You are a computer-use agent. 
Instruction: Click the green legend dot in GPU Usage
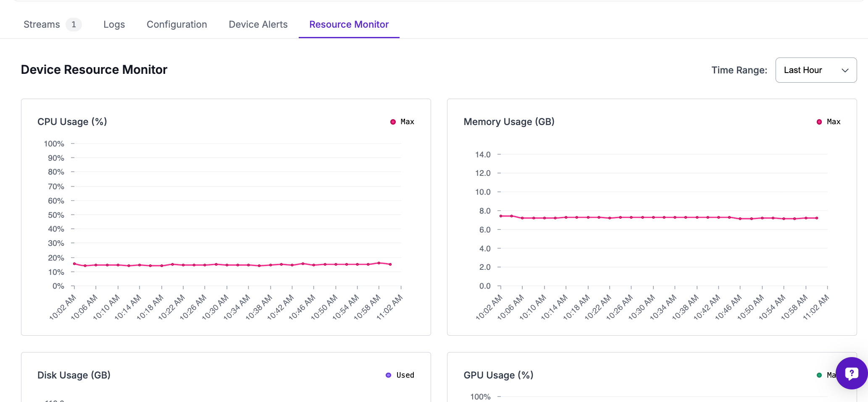coord(819,375)
